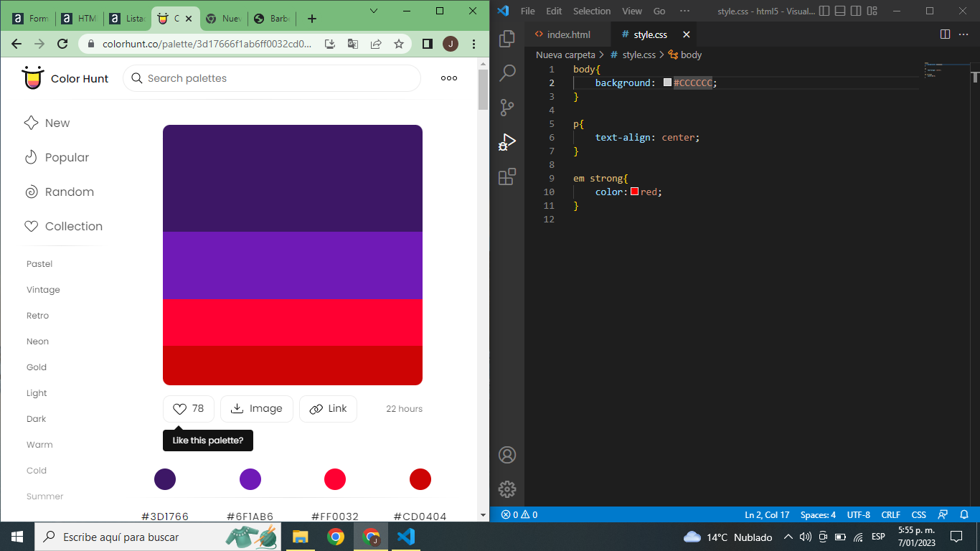Click the Search palettes field

(x=272, y=78)
